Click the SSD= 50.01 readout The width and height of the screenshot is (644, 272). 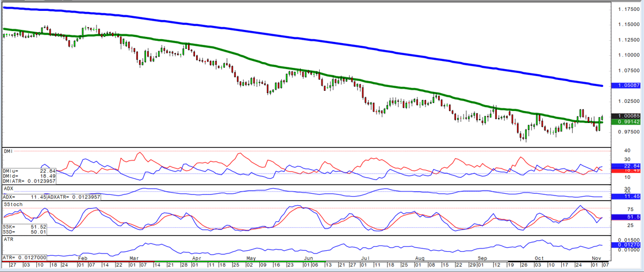24,232
